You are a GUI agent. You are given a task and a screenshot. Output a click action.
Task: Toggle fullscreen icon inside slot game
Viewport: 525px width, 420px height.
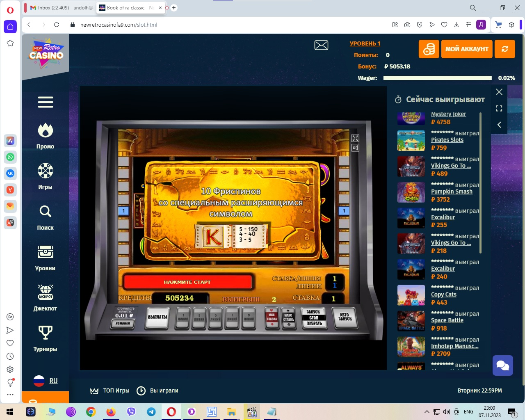coord(355,138)
